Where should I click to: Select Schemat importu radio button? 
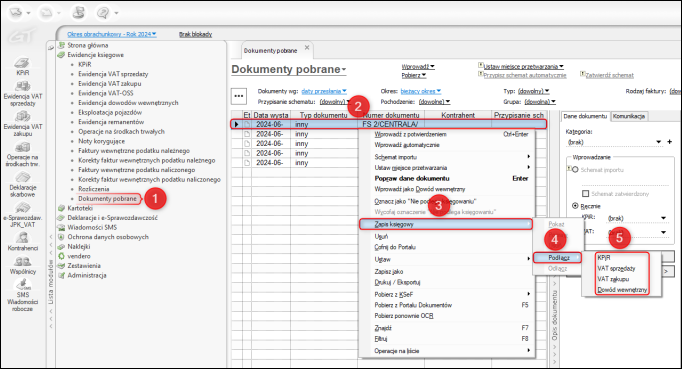click(575, 170)
